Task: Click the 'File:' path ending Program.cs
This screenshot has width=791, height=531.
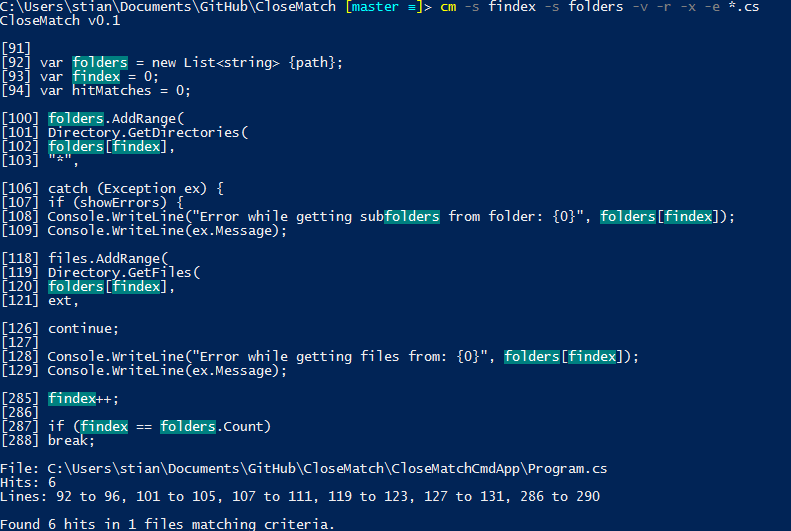Action: tap(304, 469)
